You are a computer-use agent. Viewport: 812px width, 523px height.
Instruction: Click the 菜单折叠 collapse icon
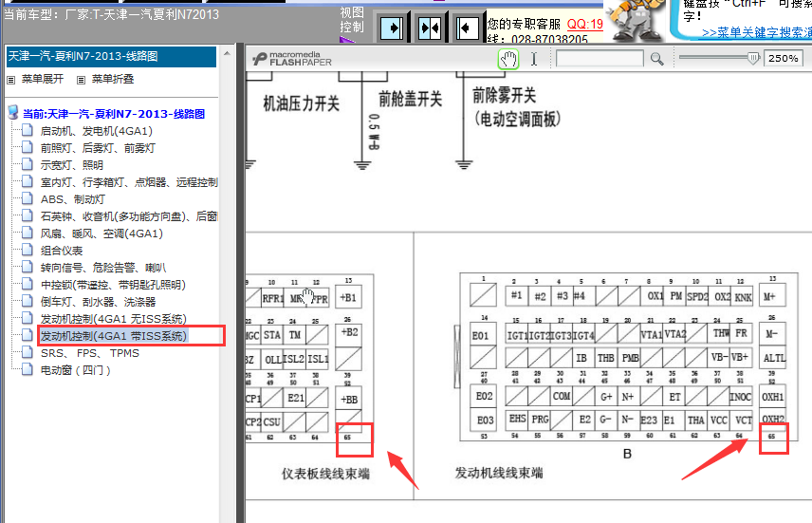[x=81, y=80]
